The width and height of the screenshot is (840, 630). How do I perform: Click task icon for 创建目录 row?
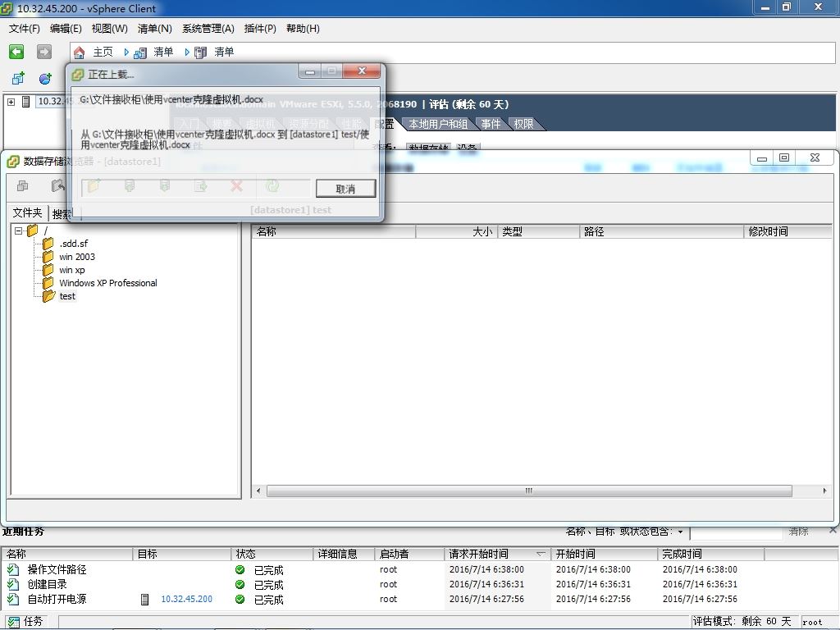pos(13,584)
